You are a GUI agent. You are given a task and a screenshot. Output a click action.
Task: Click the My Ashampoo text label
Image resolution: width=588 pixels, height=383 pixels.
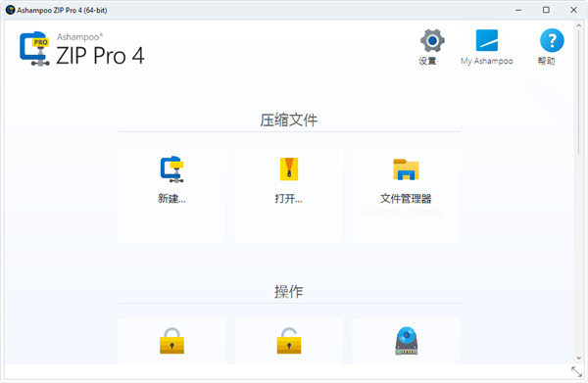487,61
